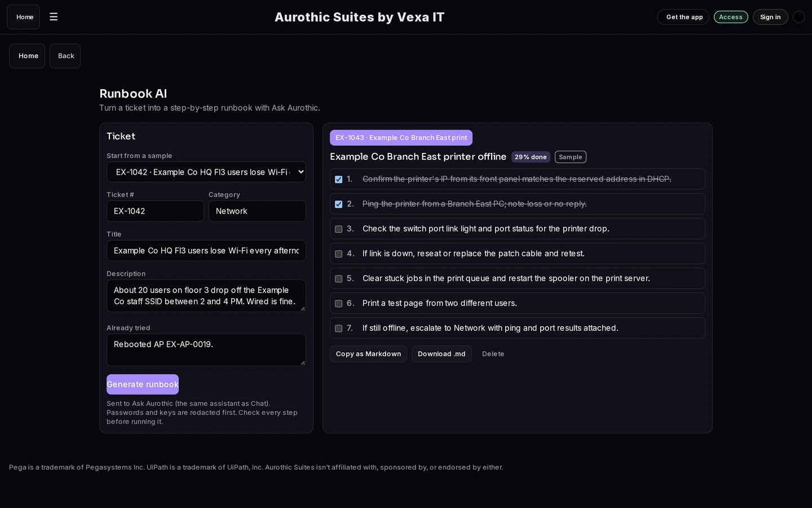
Task: Check step 5 clear stuck print jobs
Action: point(338,279)
